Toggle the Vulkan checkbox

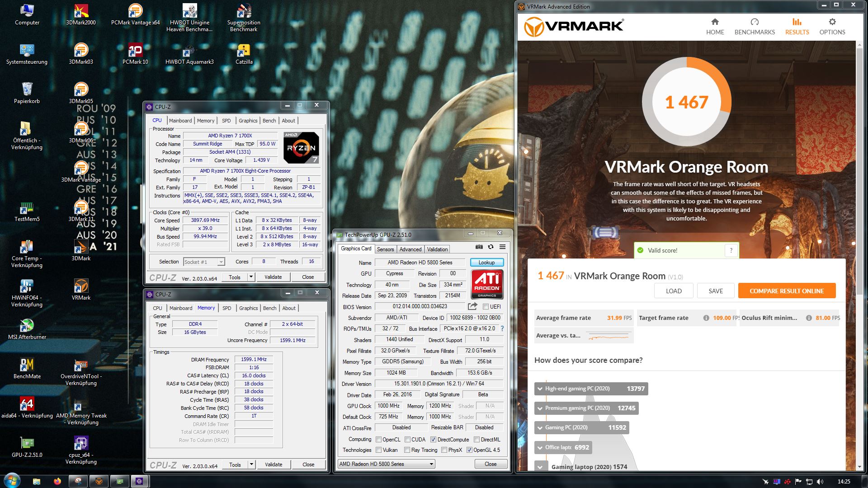pos(379,450)
